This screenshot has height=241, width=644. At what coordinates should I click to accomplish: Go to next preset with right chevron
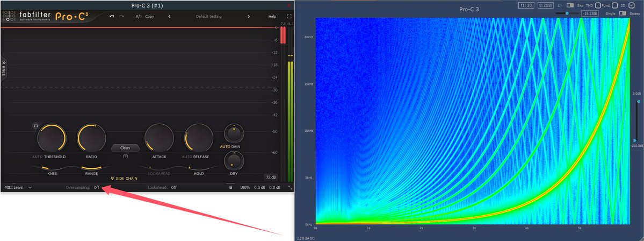pyautogui.click(x=249, y=17)
